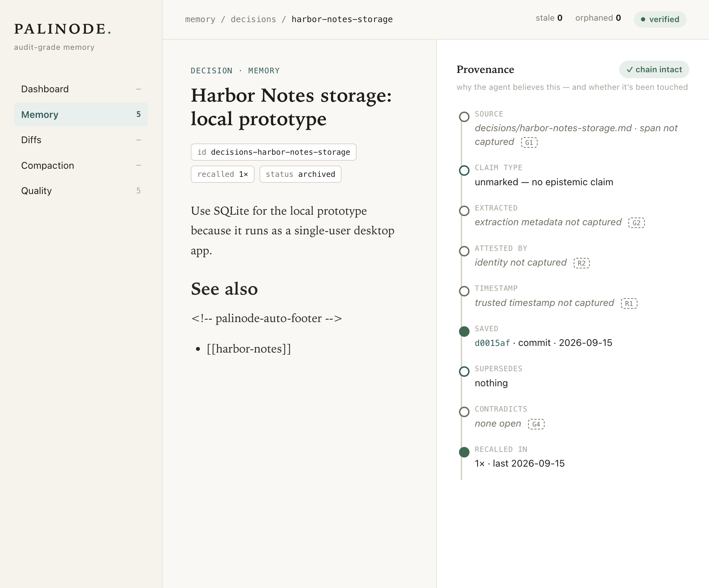
Task: Open commit hash d0015af
Action: [x=492, y=343]
